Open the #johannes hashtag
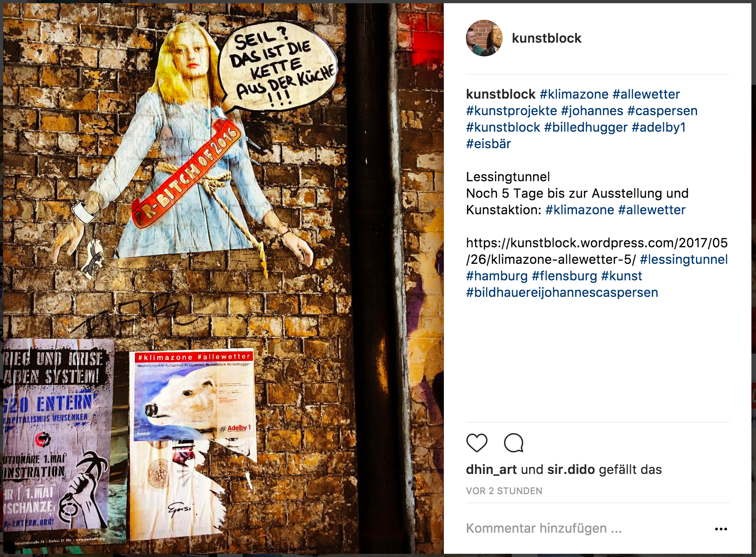 click(x=592, y=111)
